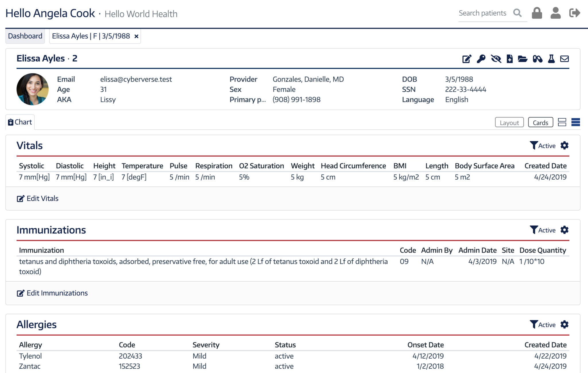This screenshot has width=588, height=373.
Task: Switch to two-row layout view icon
Action: click(562, 122)
